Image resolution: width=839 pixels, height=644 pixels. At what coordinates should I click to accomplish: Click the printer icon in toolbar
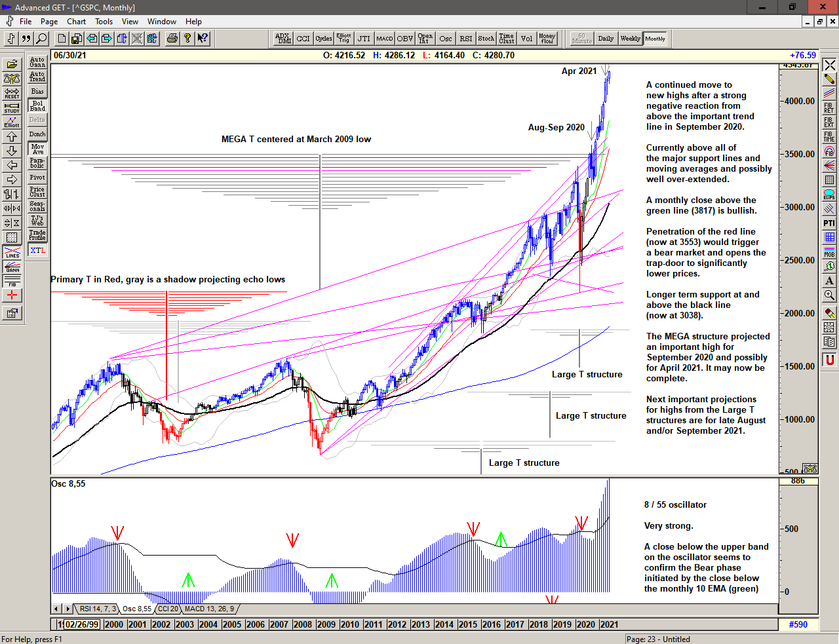click(172, 39)
